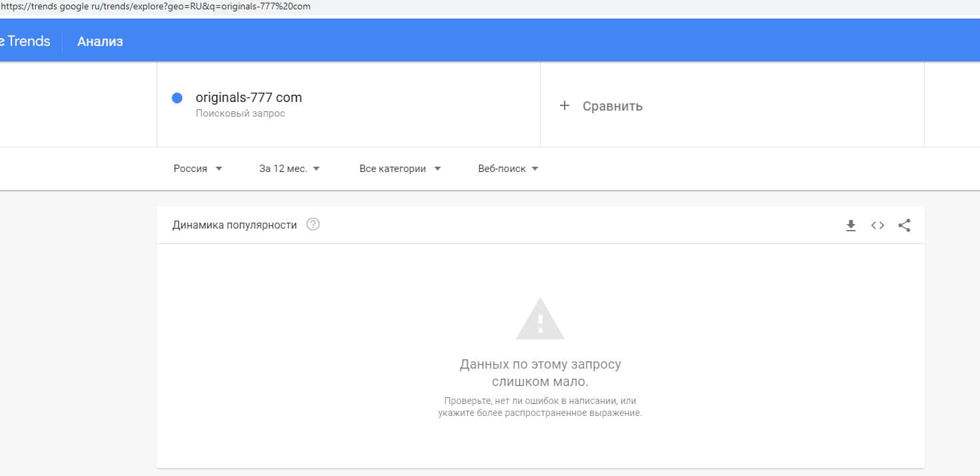980x476 pixels.
Task: Click the gray warning triangle icon
Action: 540,319
